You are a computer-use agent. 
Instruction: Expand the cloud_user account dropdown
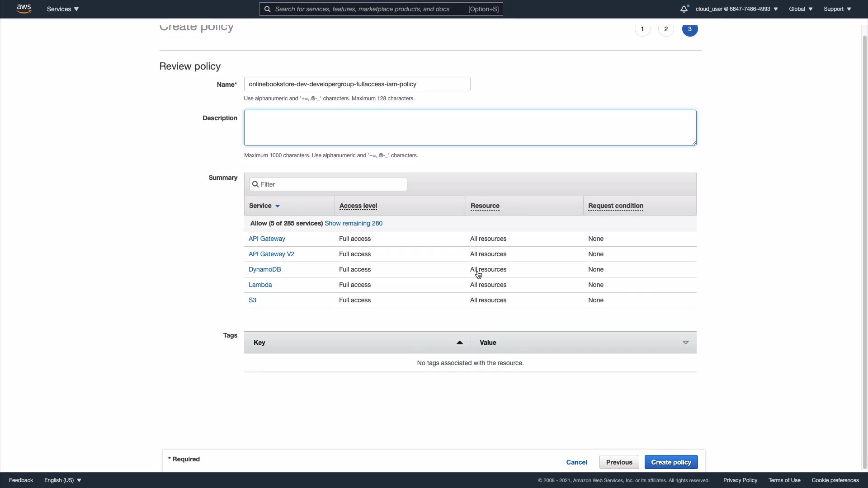(736, 9)
